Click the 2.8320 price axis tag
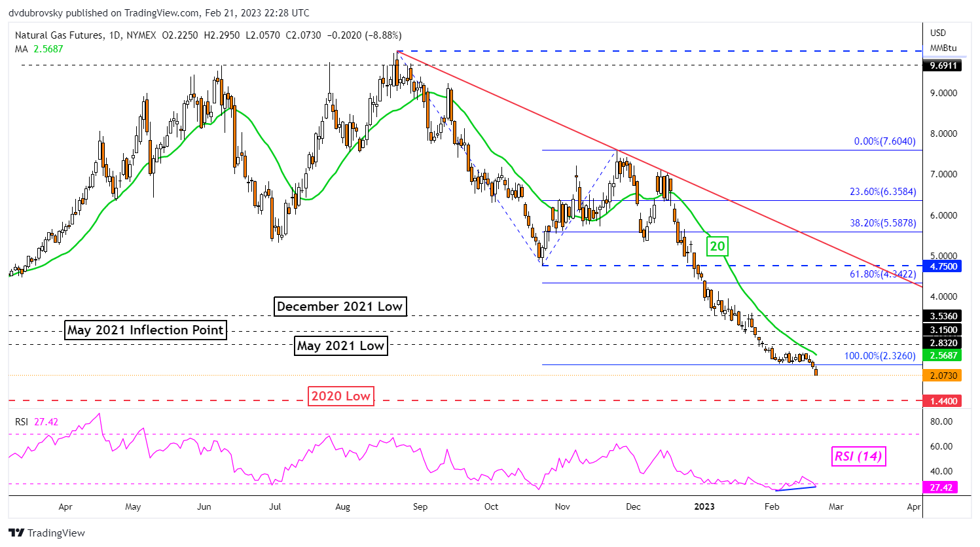This screenshot has width=980, height=547. pos(941,344)
